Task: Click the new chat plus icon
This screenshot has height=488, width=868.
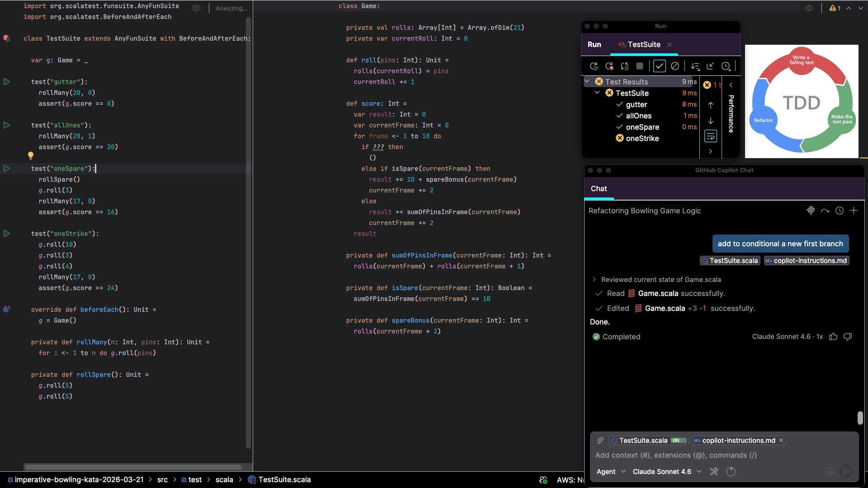Action: pyautogui.click(x=854, y=211)
